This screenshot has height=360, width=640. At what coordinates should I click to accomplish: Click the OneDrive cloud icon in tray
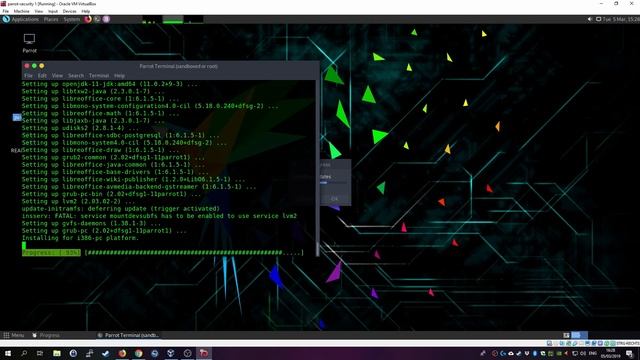511,353
